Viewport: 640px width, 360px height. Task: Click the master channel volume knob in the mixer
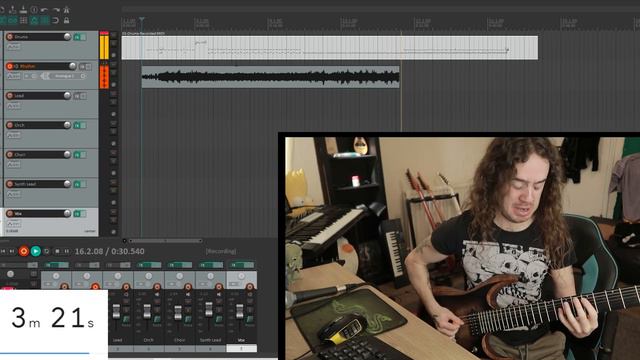click(11, 274)
